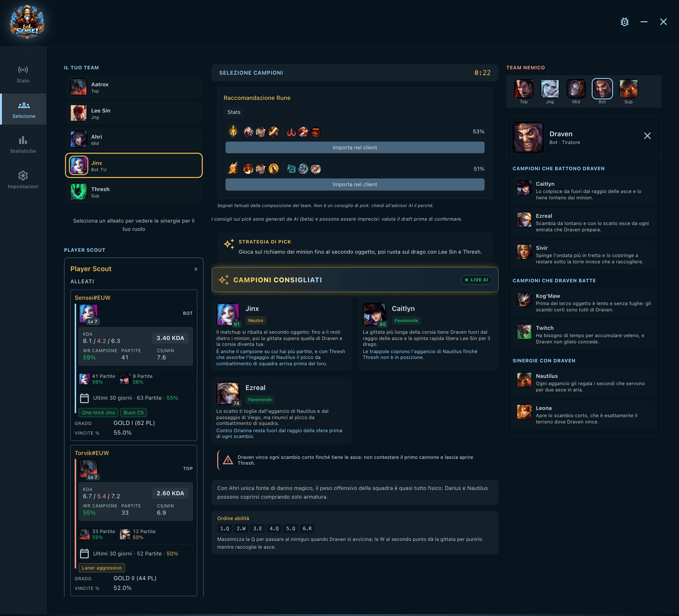Open Leona synergy entry

(584, 415)
